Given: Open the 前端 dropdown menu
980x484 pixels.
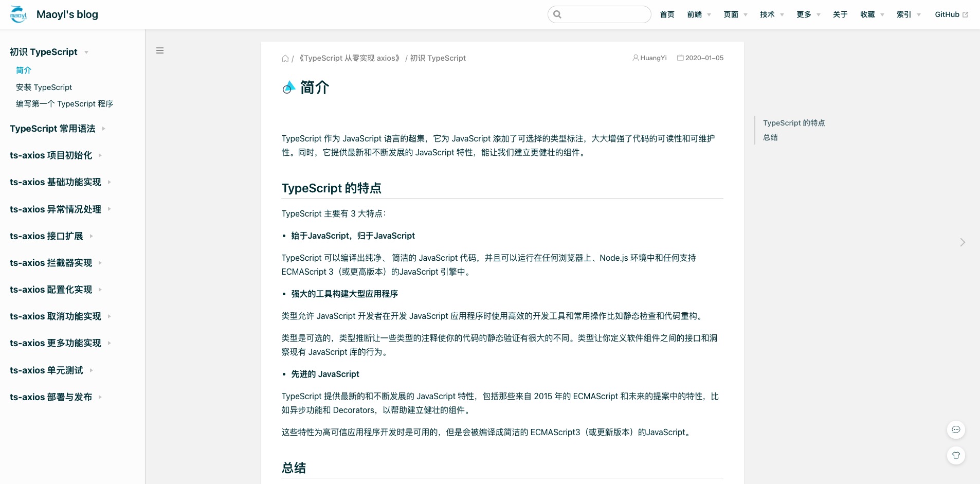Looking at the screenshot, I should click(x=699, y=14).
